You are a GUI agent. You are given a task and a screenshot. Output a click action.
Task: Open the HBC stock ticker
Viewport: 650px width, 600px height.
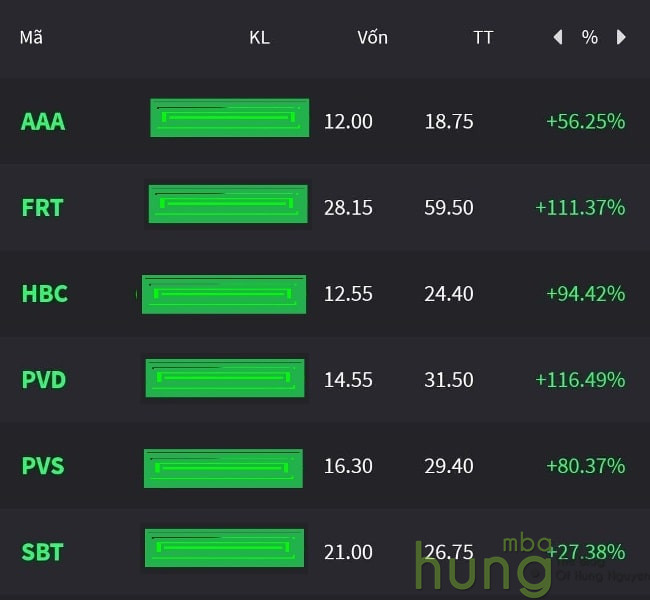pyautogui.click(x=44, y=294)
